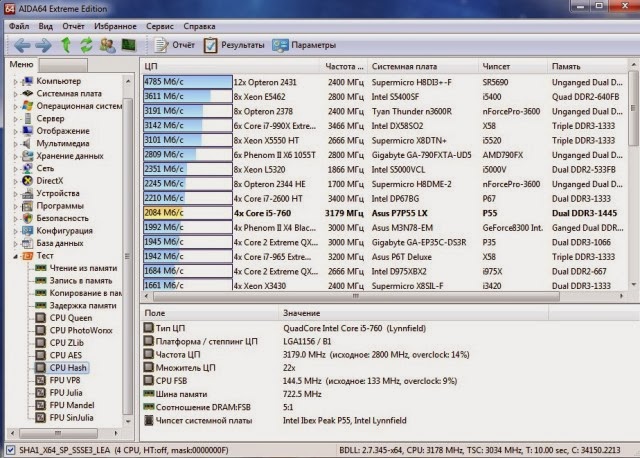Click the highlighted 2084 Мб/с bar
Image resolution: width=640 pixels, height=458 pixels.
tap(188, 213)
